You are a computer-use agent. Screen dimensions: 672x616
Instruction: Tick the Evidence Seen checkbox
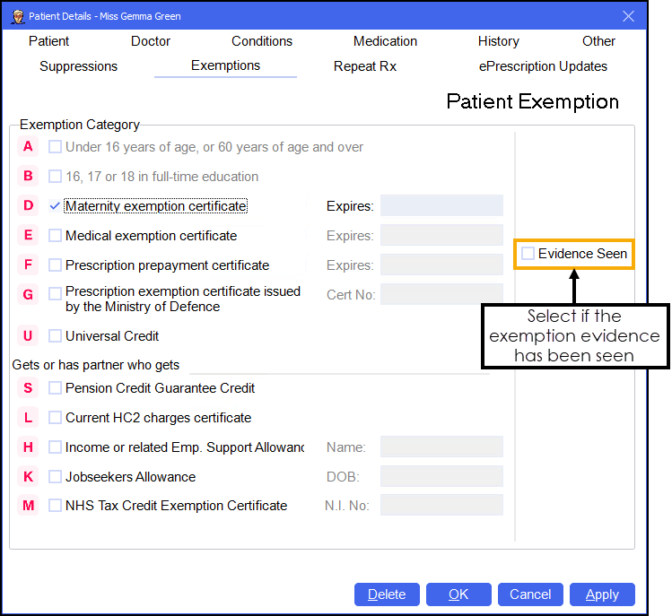[528, 254]
